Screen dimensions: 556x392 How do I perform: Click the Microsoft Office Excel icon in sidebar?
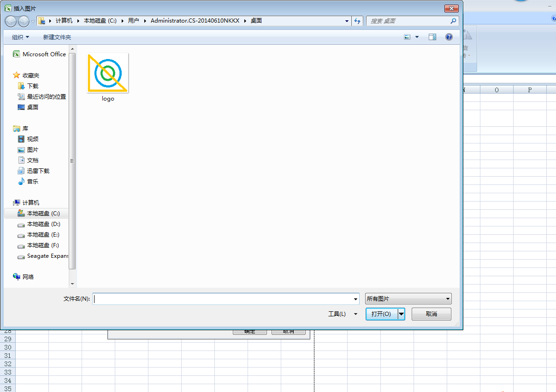[x=17, y=54]
